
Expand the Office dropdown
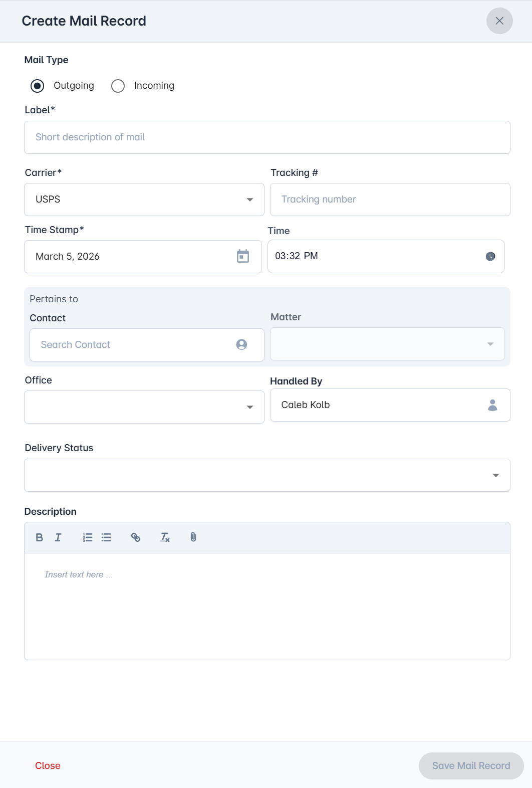click(144, 407)
